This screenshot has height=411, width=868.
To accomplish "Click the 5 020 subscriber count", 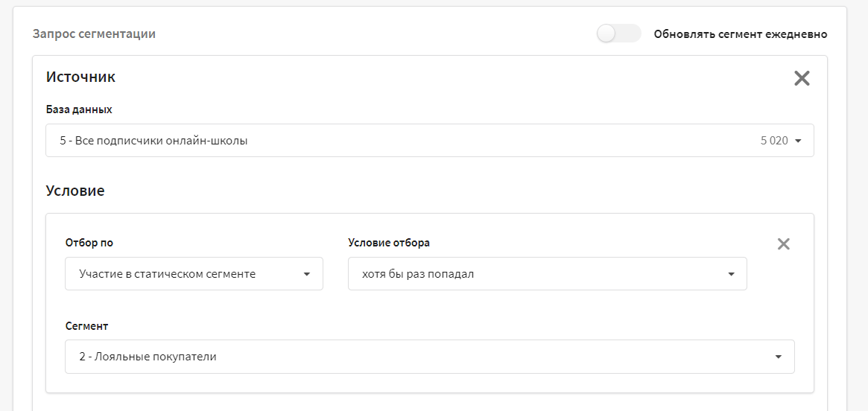I will [774, 141].
